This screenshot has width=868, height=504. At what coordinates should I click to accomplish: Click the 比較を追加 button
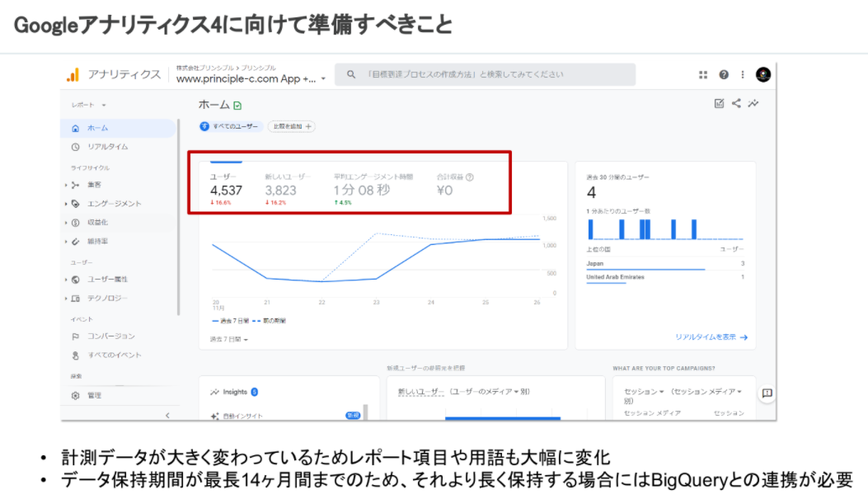point(293,126)
